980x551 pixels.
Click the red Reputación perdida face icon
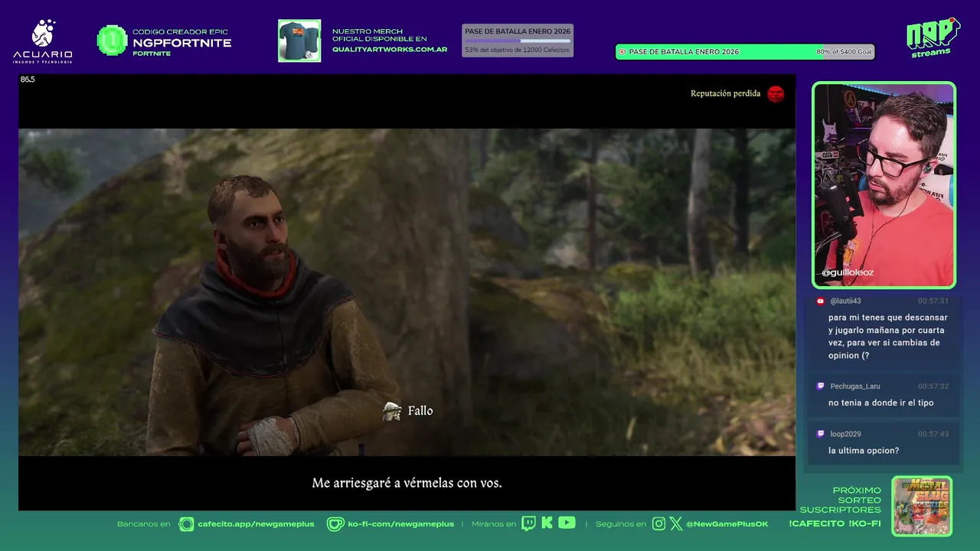(776, 94)
